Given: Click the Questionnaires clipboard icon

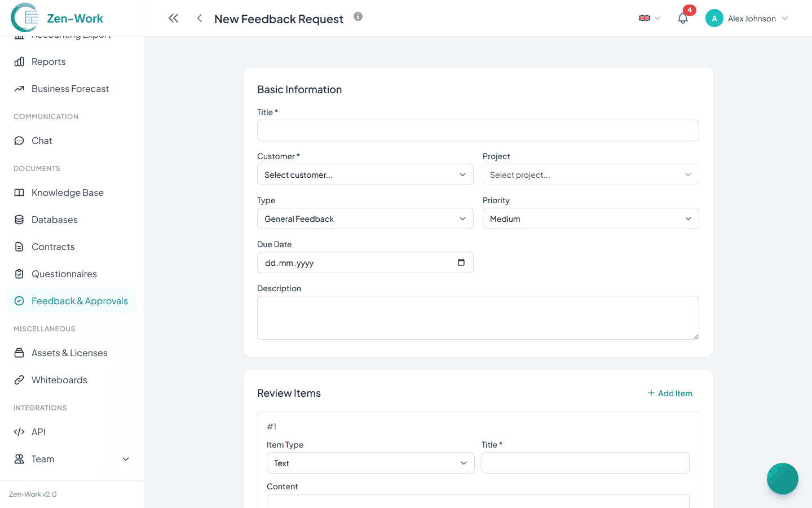Looking at the screenshot, I should point(19,274).
